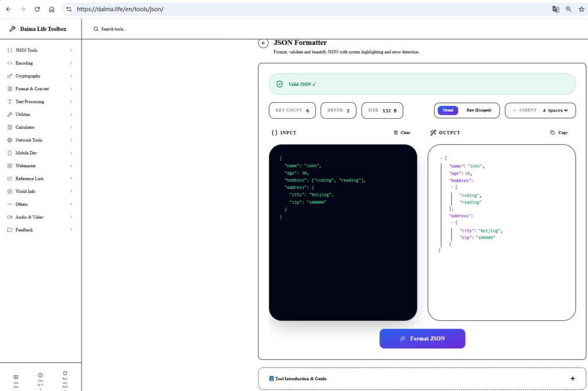Click the Encoding angle-brackets icon
The width and height of the screenshot is (588, 391).
click(10, 63)
